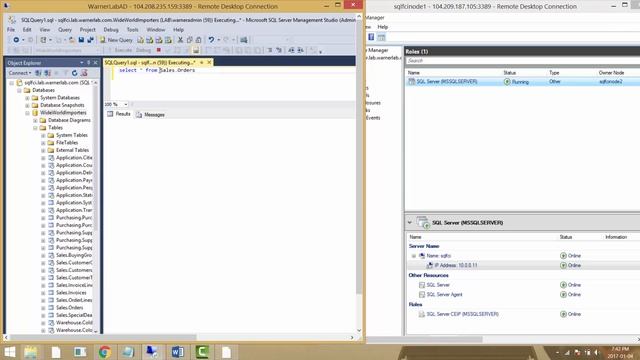Close the SQLQuery1.sql document tab

(x=209, y=62)
